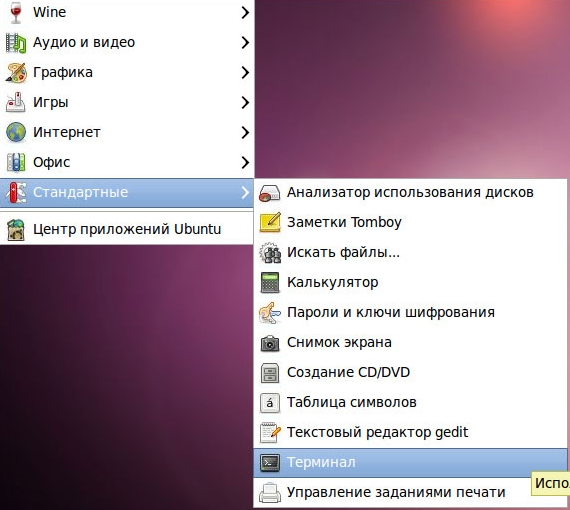Click the Стандартные swiss knife icon
This screenshot has height=510, width=570.
[x=16, y=192]
